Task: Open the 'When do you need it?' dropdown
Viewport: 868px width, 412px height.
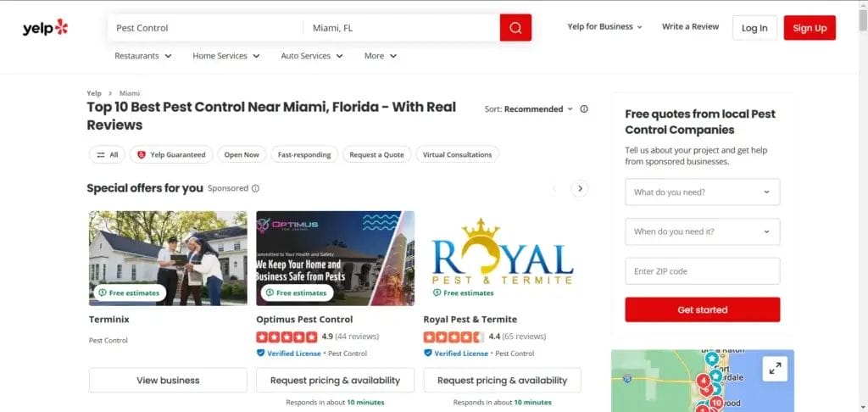Action: 702,231
